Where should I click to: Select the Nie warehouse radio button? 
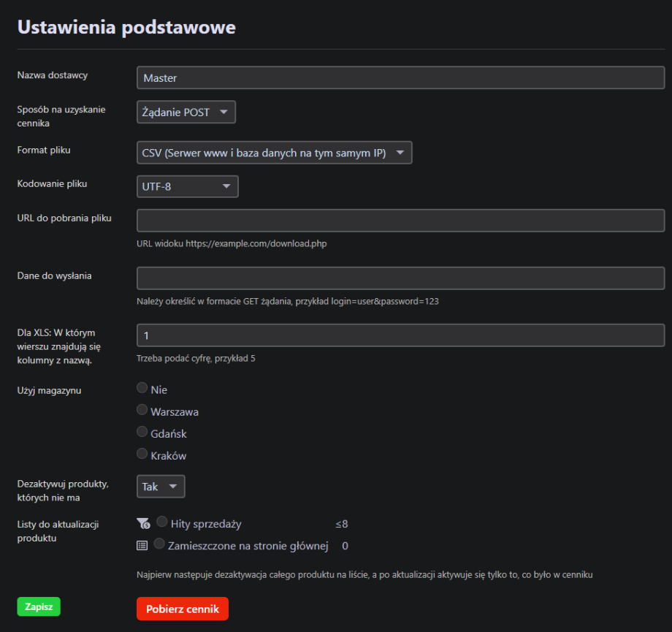click(142, 389)
